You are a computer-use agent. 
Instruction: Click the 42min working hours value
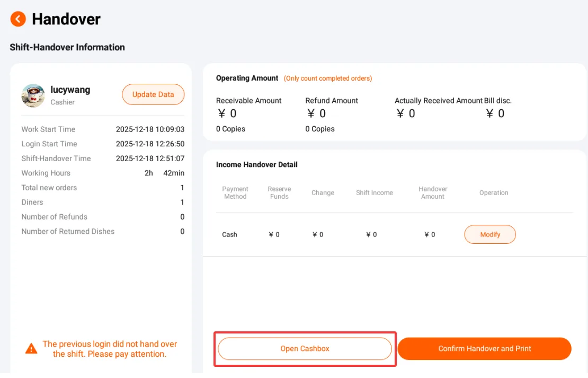click(x=174, y=173)
